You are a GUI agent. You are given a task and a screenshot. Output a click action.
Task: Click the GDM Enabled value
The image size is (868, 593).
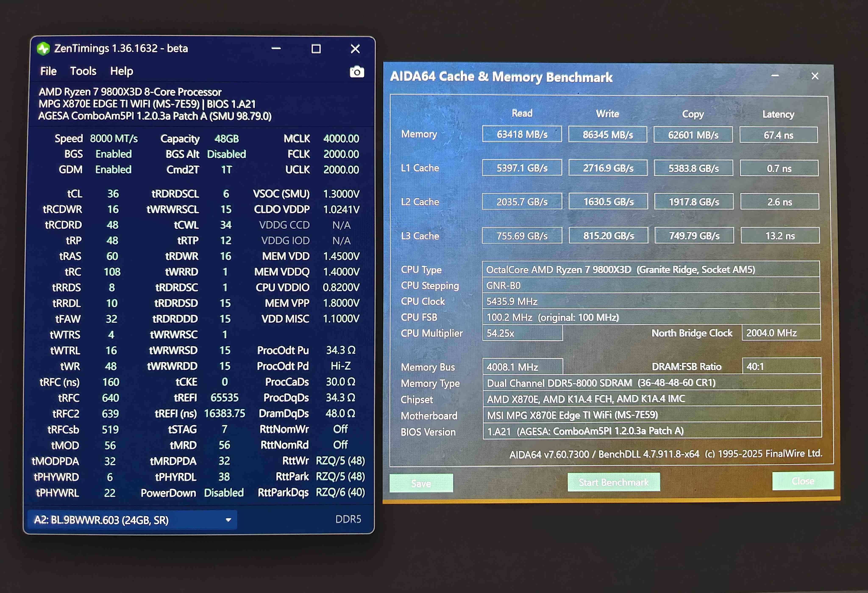[x=114, y=170]
